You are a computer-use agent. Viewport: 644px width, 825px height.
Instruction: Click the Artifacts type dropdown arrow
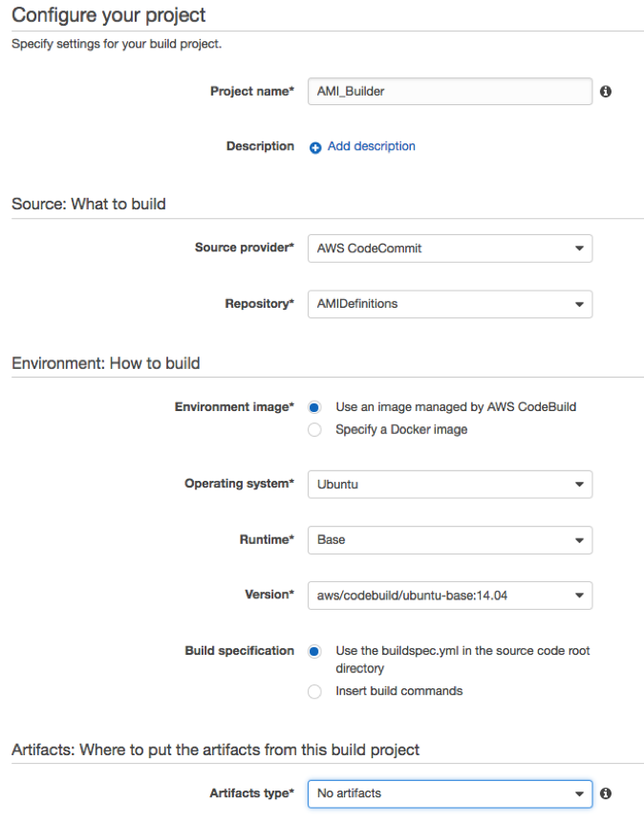pyautogui.click(x=580, y=793)
